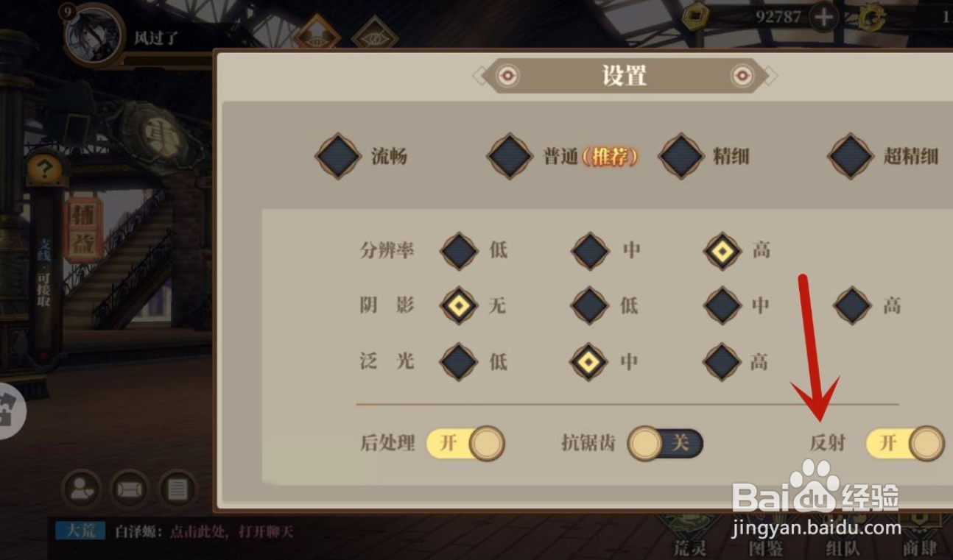Image resolution: width=953 pixels, height=560 pixels.
Task: Click the ticket-shaped icon in bottom row
Action: coord(129,489)
